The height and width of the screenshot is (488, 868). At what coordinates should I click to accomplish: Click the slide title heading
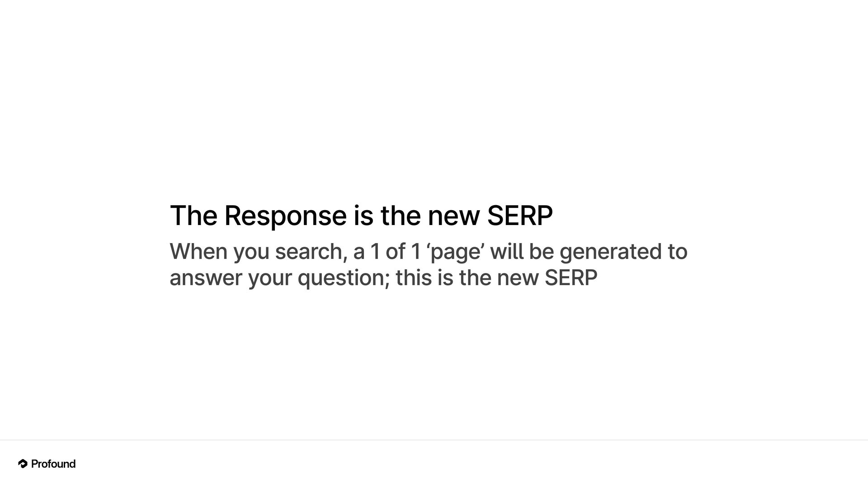tap(361, 216)
